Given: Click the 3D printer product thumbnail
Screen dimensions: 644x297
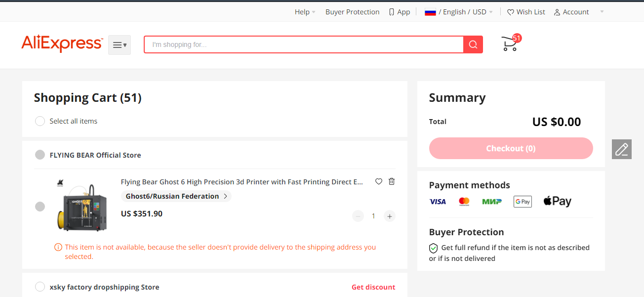Looking at the screenshot, I should pos(82,206).
